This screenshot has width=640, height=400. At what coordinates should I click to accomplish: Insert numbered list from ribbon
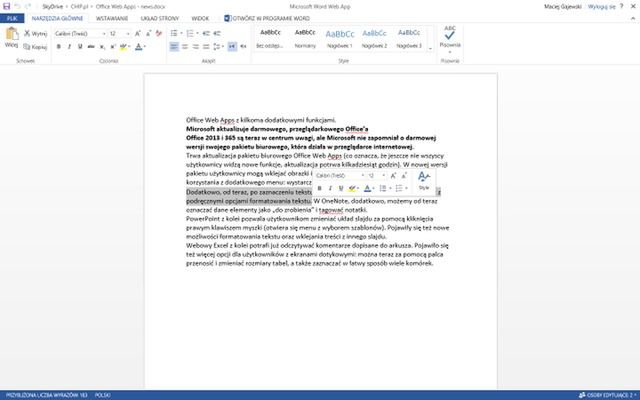point(190,33)
